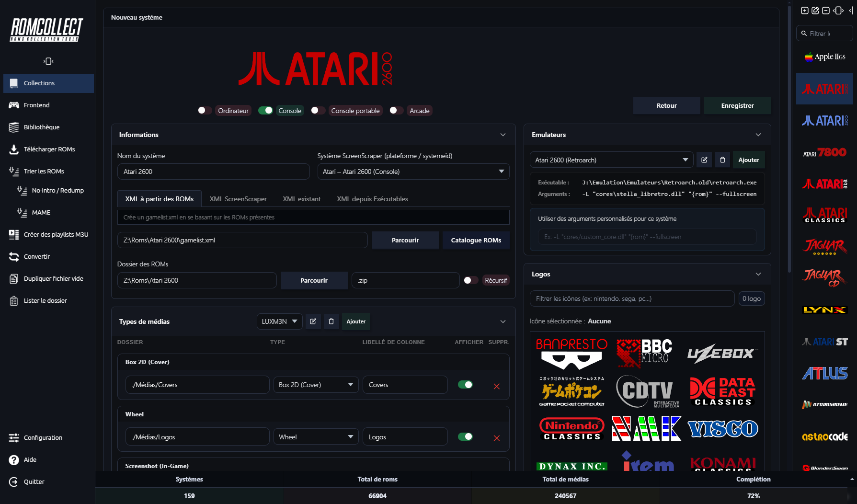Viewport: 857px width, 504px height.
Task: Click the logo filter input field
Action: coord(631,298)
